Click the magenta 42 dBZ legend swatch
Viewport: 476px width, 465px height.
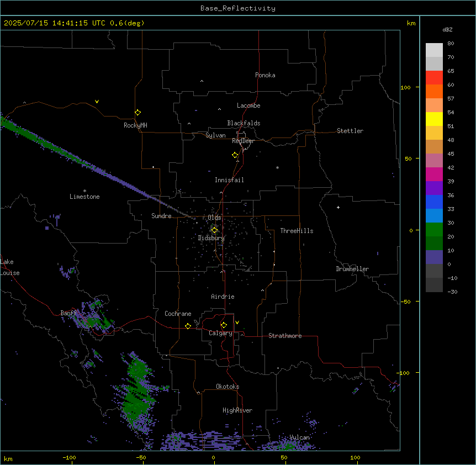coord(434,174)
